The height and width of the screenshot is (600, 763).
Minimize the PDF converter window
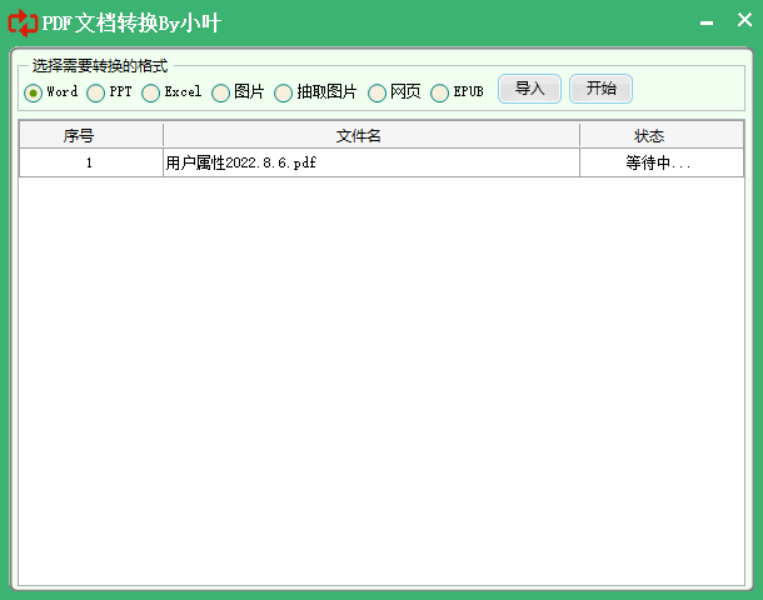coord(707,22)
